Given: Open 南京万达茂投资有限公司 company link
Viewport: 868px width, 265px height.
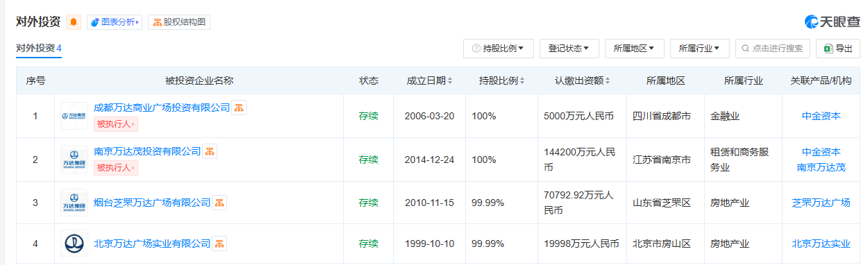Looking at the screenshot, I should 147,151.
